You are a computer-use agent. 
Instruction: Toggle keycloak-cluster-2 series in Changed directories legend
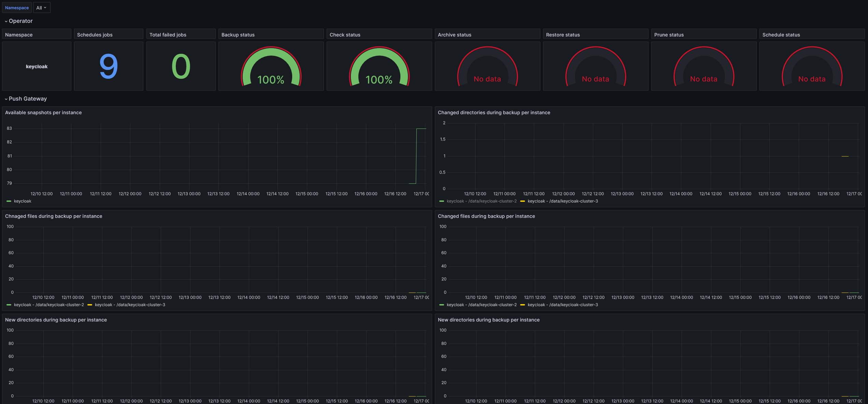(481, 201)
